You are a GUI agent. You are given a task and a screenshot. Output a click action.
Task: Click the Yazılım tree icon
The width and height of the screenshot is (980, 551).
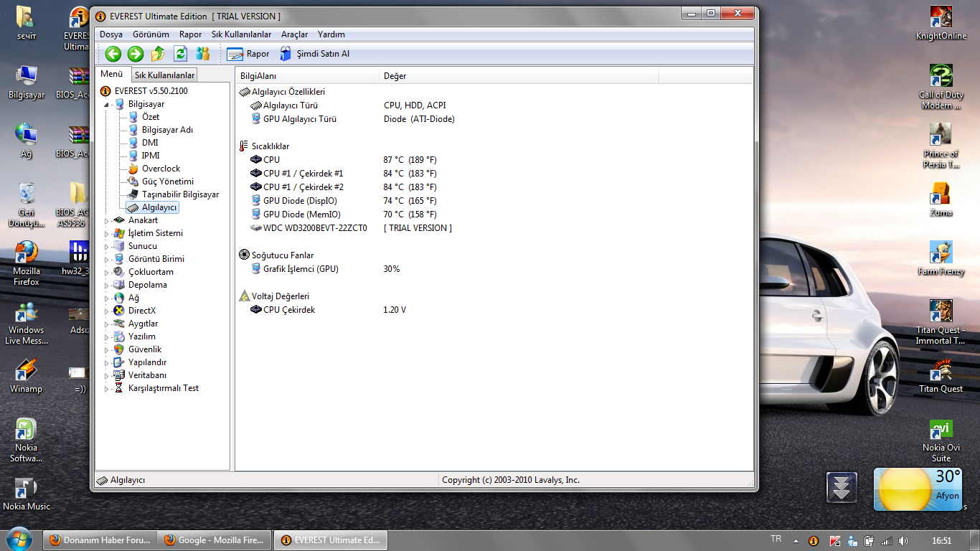pos(119,336)
